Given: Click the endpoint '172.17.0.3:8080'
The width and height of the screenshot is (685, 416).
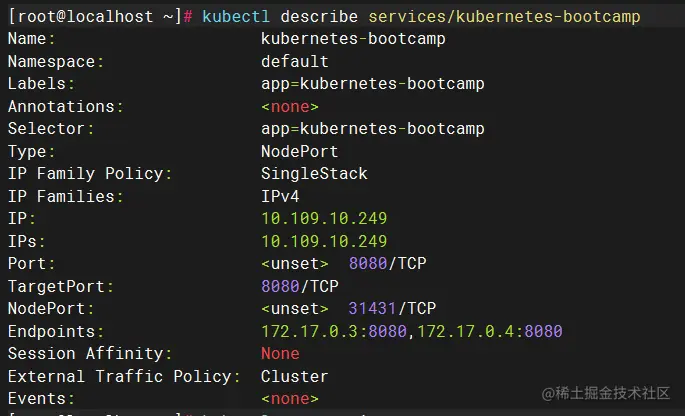Looking at the screenshot, I should click(x=334, y=331).
